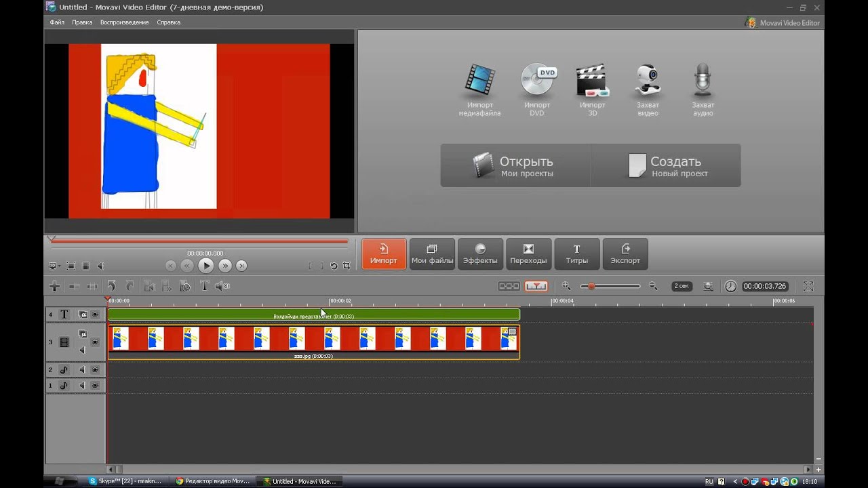Open the Редактор видео browser taskbar item
Image resolution: width=868 pixels, height=488 pixels.
coord(212,481)
